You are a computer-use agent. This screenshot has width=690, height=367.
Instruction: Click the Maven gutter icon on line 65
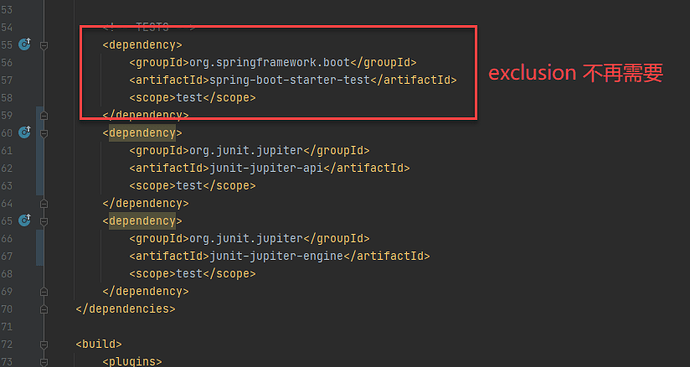pos(25,220)
